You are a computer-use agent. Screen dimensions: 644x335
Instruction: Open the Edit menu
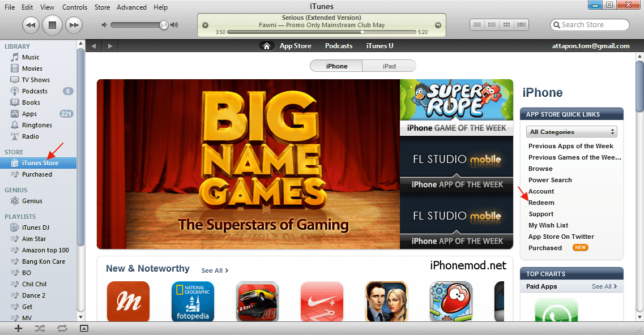click(28, 7)
